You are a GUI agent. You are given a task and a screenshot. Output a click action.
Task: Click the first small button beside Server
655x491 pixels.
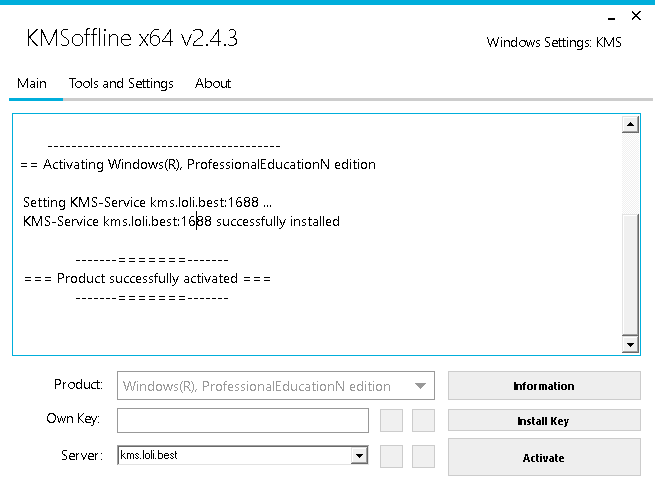[391, 456]
